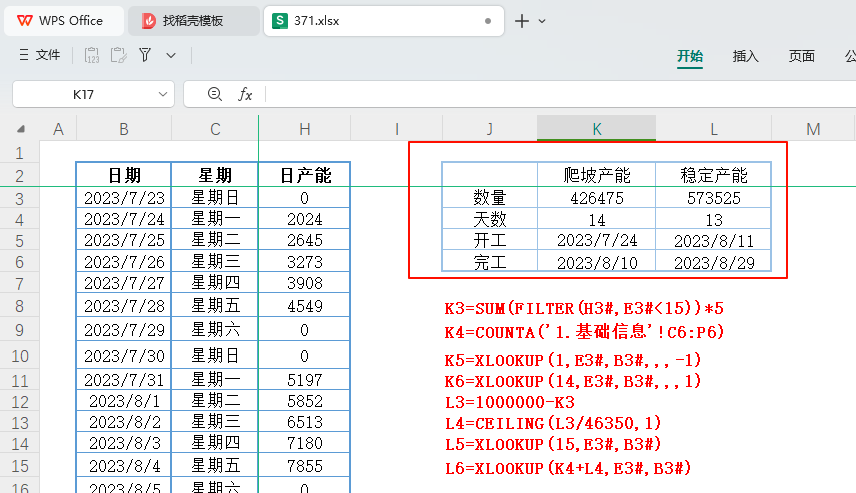Click the new tab plus button
The width and height of the screenshot is (856, 493).
coord(521,21)
